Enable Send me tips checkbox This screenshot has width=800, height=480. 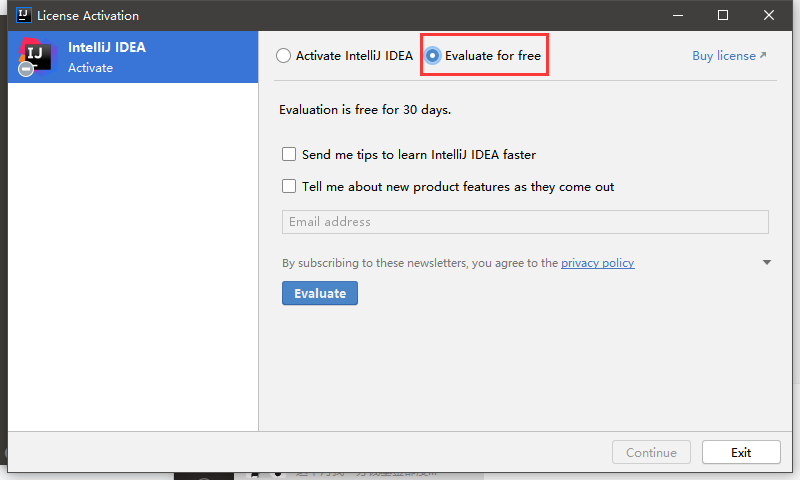coord(289,154)
